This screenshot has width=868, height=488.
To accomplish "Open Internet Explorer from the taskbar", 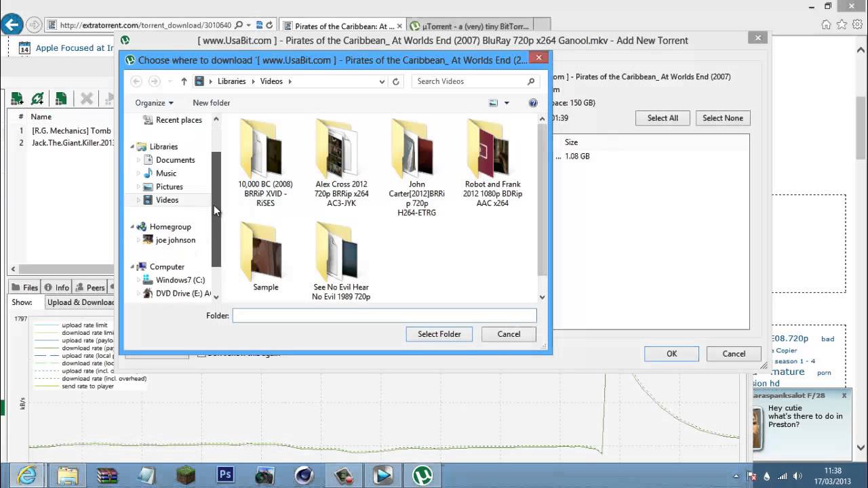I will 26,475.
